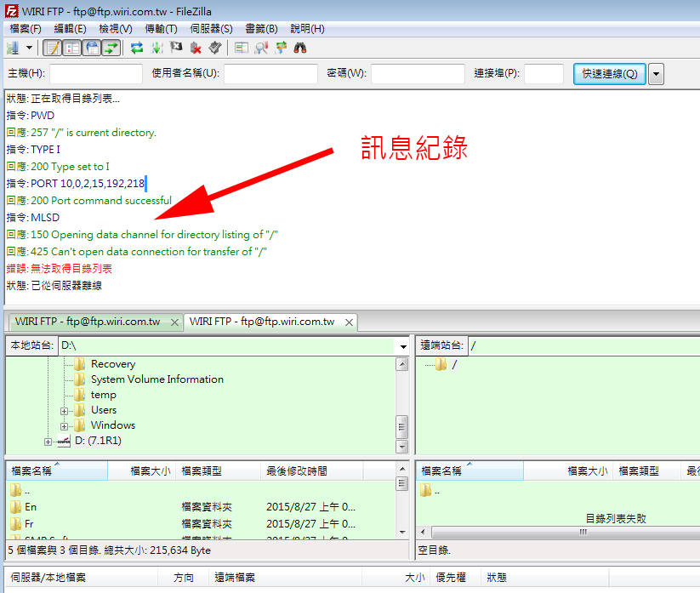Select the Recovery folder in local tree
This screenshot has width=700, height=593.
[x=113, y=364]
